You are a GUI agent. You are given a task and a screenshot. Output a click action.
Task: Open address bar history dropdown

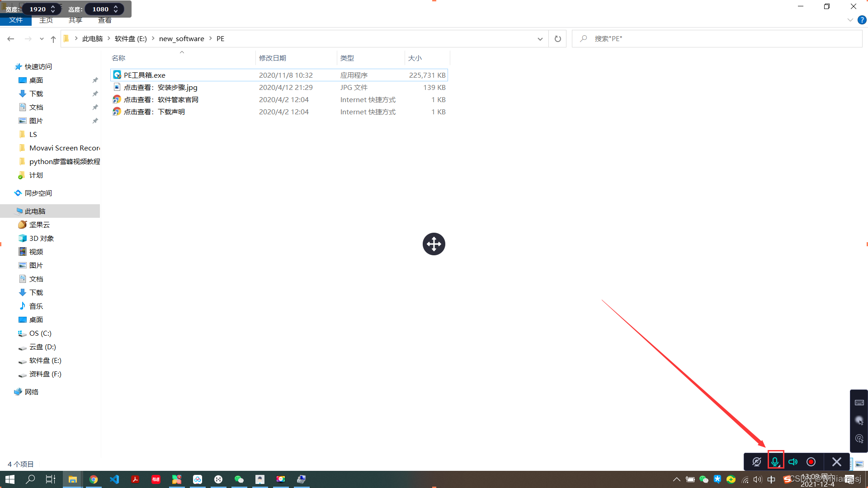[540, 39]
